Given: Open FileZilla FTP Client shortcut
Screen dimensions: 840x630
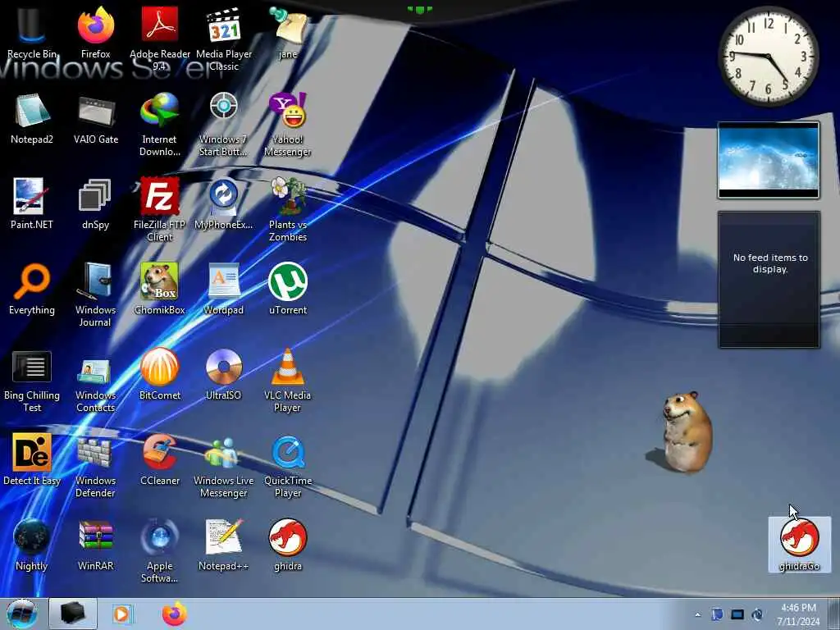Looking at the screenshot, I should coord(160,209).
